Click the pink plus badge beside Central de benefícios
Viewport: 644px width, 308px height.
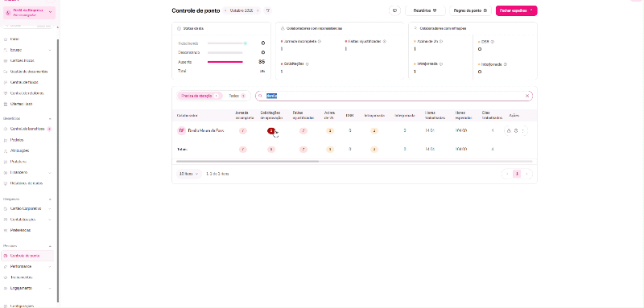(x=50, y=129)
